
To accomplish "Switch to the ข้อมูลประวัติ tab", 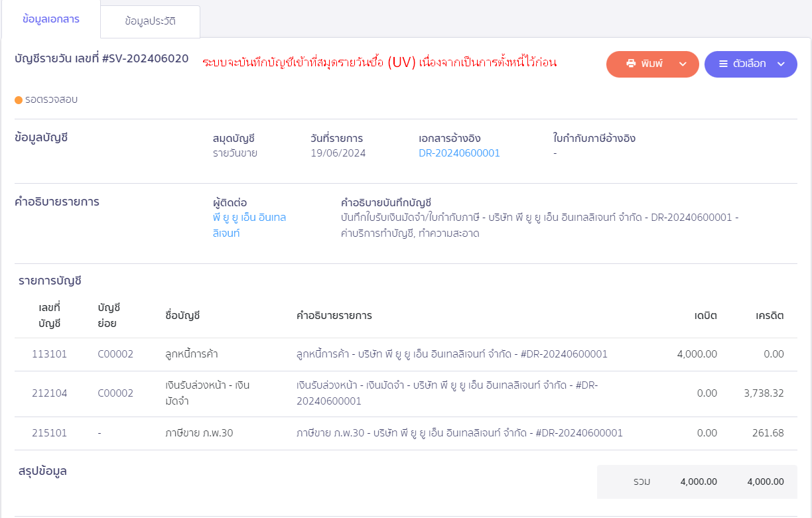I will coord(150,21).
